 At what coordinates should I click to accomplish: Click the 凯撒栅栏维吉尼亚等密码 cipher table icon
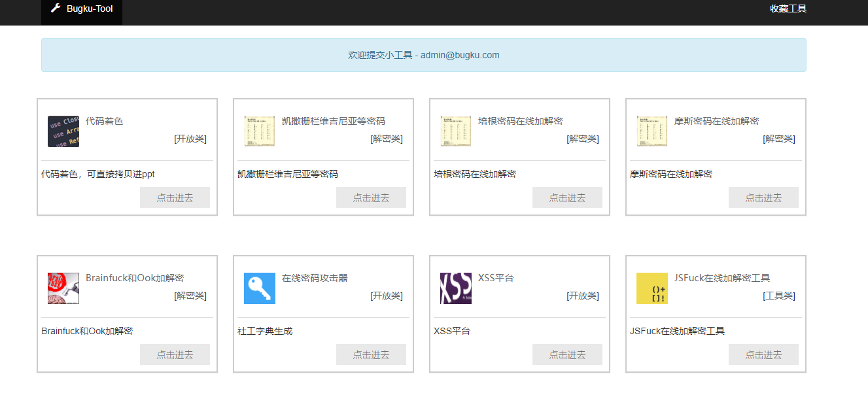(259, 131)
